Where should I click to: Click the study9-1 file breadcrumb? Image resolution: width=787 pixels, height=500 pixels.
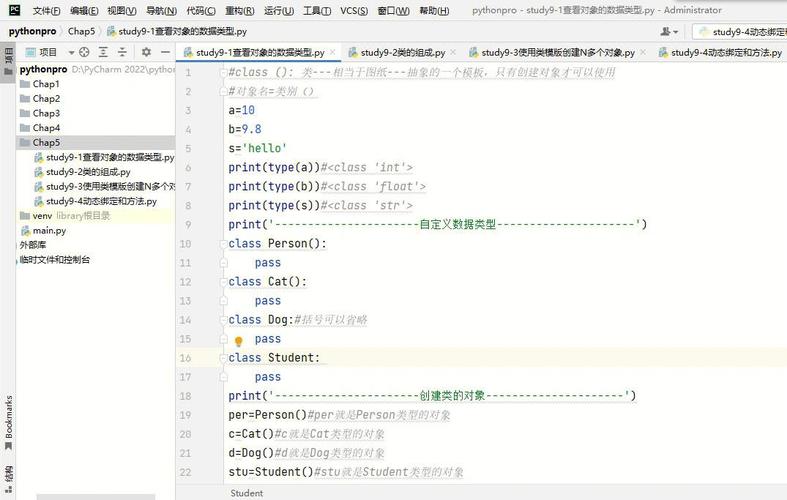point(177,31)
